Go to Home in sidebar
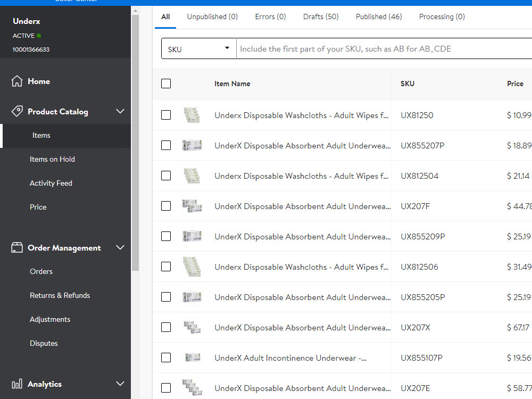This screenshot has height=399, width=532. 39,81
